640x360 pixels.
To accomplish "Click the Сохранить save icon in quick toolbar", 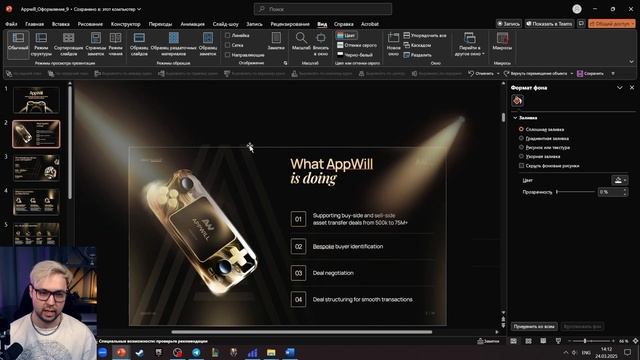I will [580, 73].
